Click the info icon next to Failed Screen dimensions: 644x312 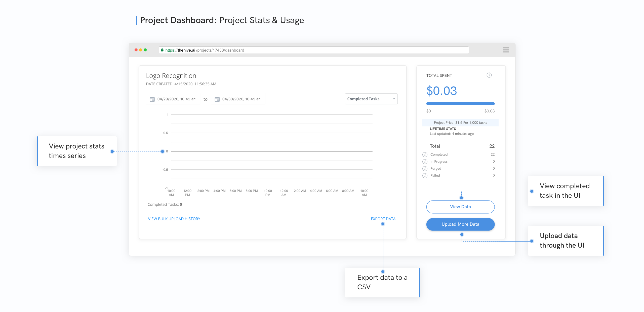click(x=425, y=176)
